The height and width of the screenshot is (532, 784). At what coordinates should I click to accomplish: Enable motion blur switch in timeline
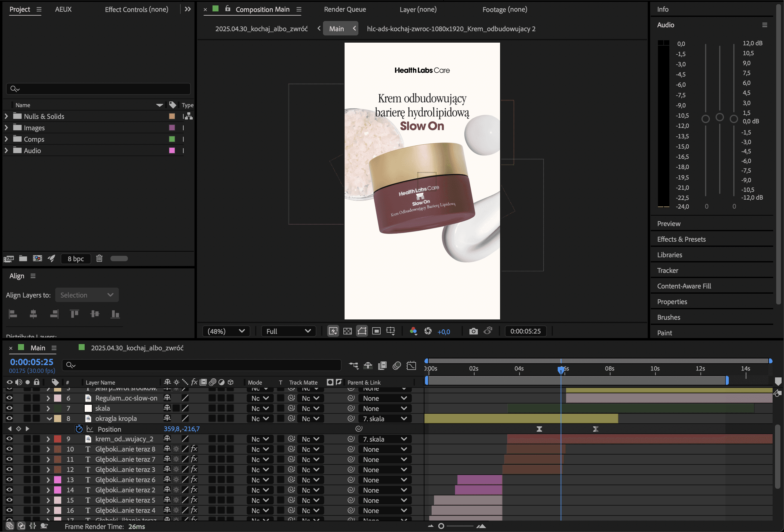coord(397,366)
